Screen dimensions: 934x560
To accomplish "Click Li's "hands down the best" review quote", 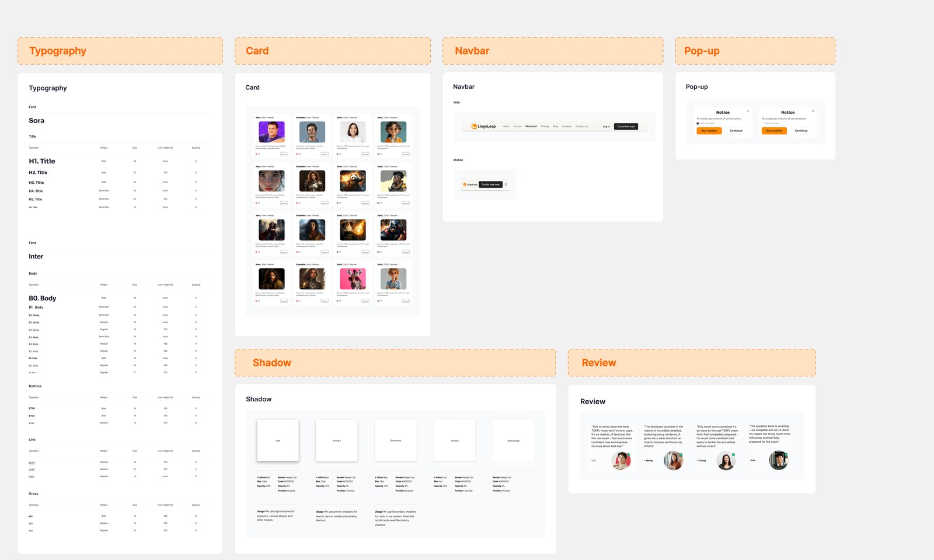I will point(612,436).
